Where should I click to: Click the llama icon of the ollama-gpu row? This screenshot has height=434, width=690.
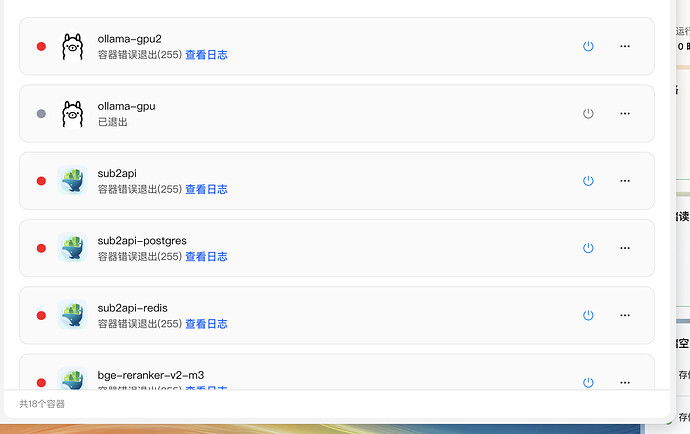(73, 114)
